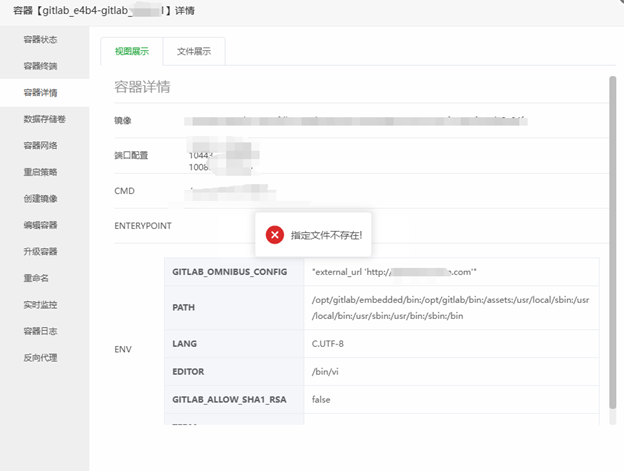
Task: Click the vertical scrollbar of the details panel
Action: pyautogui.click(x=612, y=243)
